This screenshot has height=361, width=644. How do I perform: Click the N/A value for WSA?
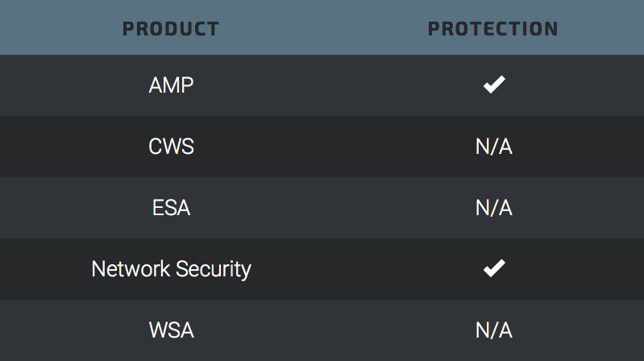pyautogui.click(x=494, y=330)
